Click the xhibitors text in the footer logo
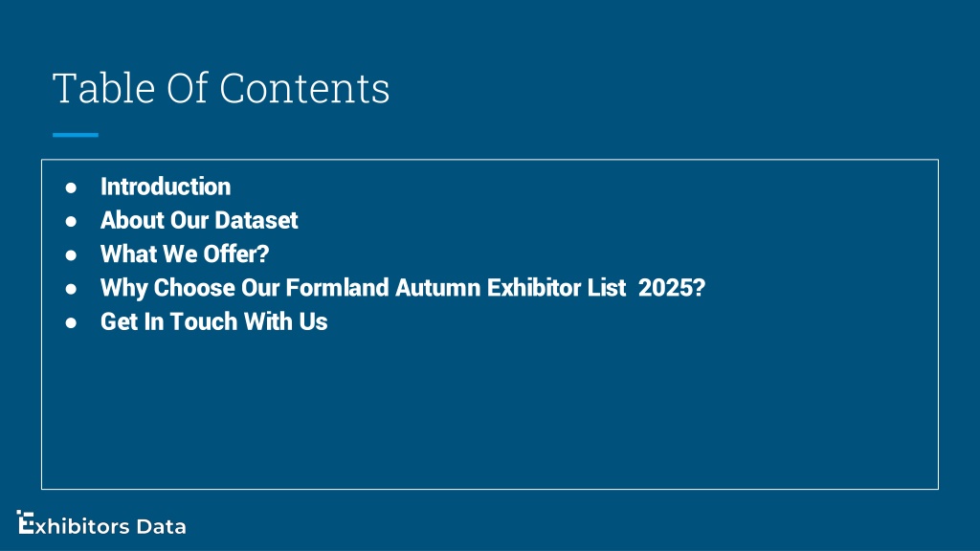The height and width of the screenshot is (551, 980). [x=82, y=527]
